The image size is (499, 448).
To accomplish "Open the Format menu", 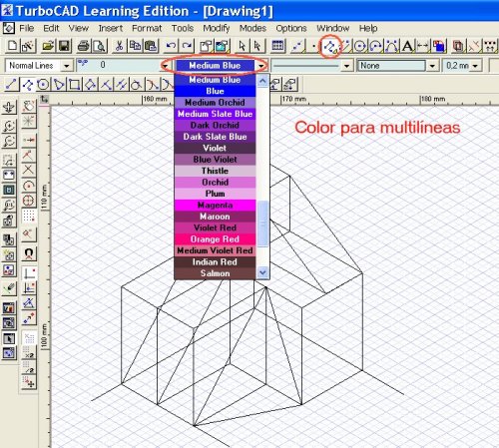I will click(147, 28).
